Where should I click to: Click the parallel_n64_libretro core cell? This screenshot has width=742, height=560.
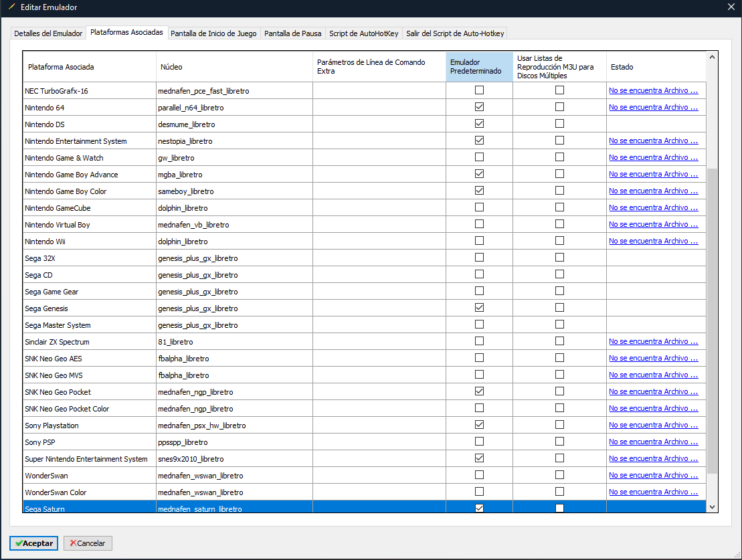coord(234,108)
